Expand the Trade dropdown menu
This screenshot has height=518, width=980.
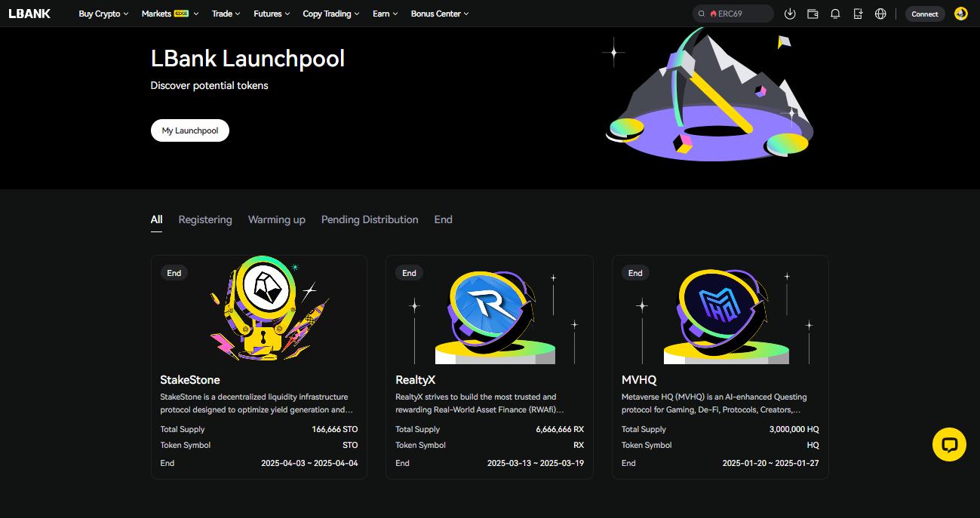coord(225,13)
